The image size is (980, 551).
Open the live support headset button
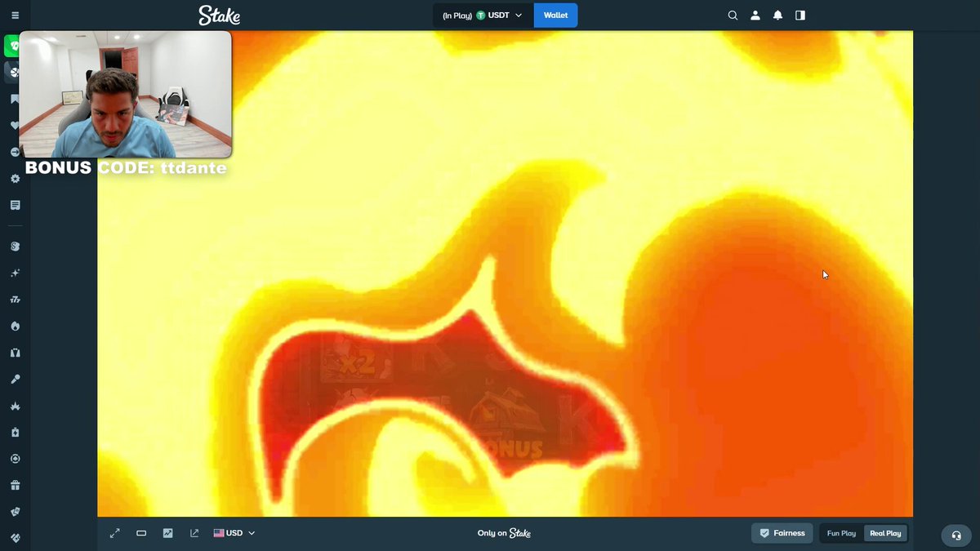click(x=956, y=535)
